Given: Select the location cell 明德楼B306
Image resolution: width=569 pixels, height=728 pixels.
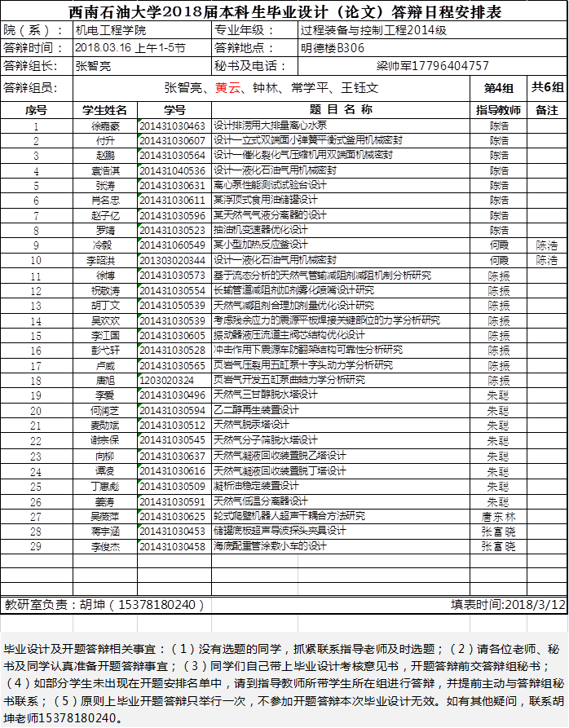Looking at the screenshot, I should [x=432, y=48].
